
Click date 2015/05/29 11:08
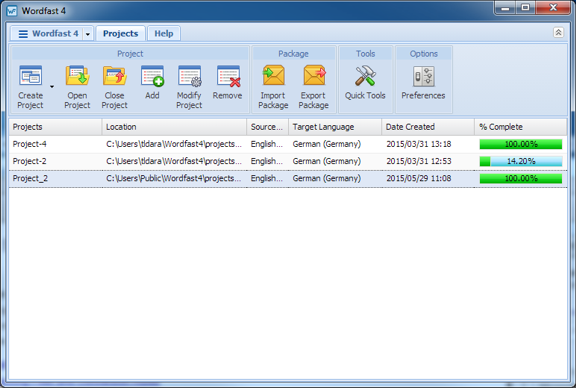[x=419, y=178]
